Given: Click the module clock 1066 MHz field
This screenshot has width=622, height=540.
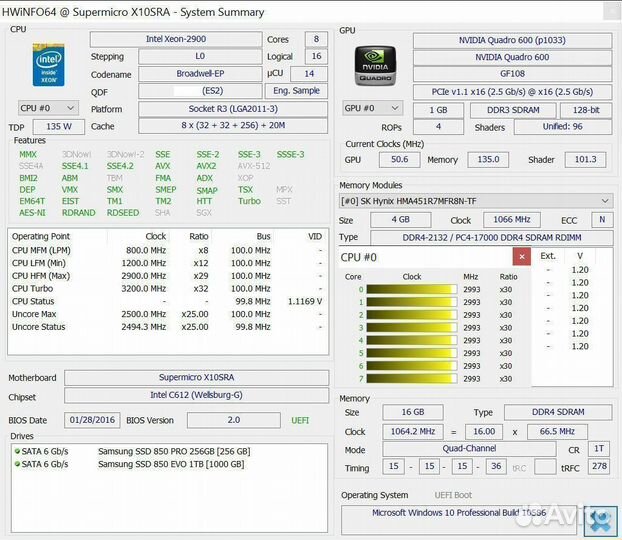Looking at the screenshot, I should tap(512, 219).
